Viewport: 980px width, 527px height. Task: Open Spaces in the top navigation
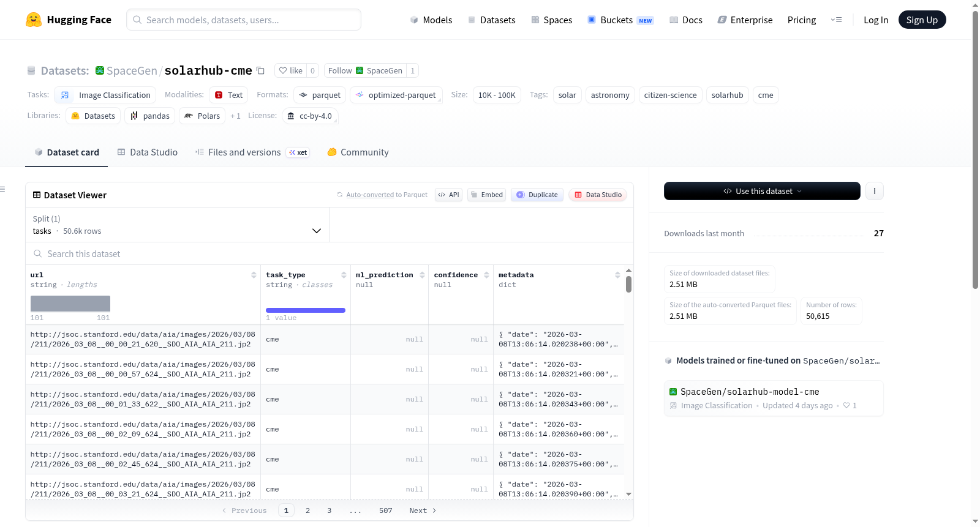(x=552, y=20)
